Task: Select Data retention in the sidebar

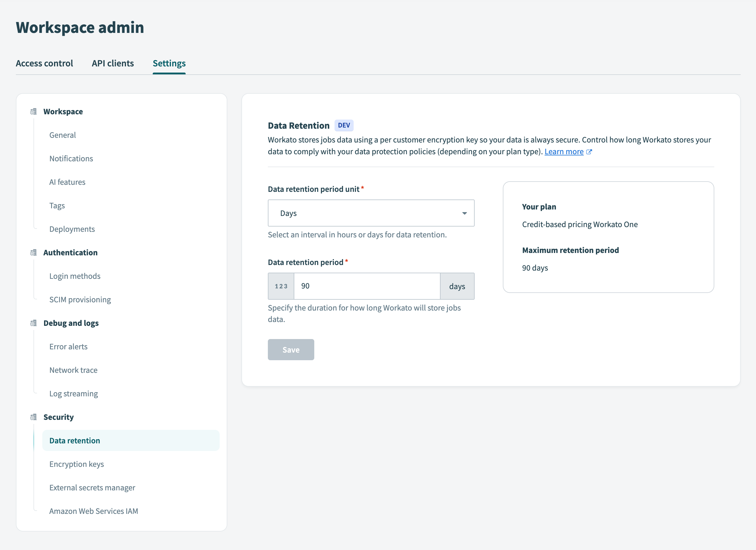Action: point(75,441)
